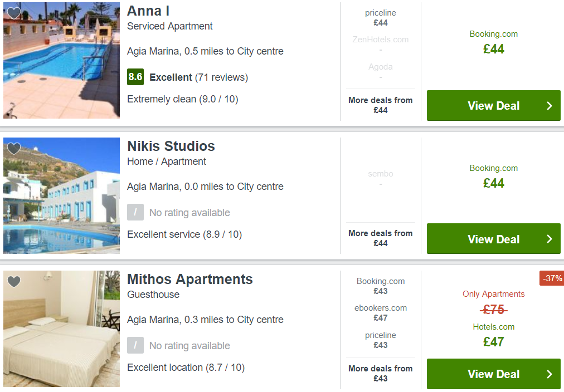Favorite Anna I with the heart icon
Image resolution: width=564 pixels, height=392 pixels.
point(14,13)
